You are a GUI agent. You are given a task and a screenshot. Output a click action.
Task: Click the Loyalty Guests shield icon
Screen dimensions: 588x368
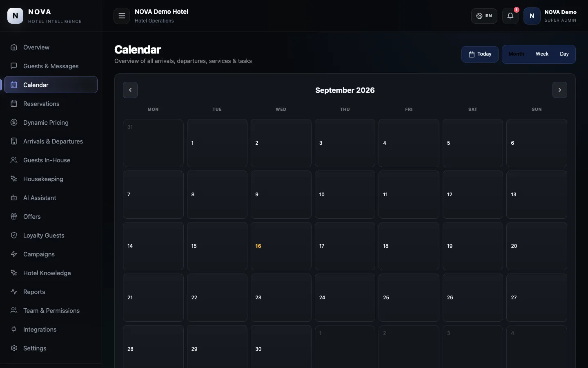14,235
